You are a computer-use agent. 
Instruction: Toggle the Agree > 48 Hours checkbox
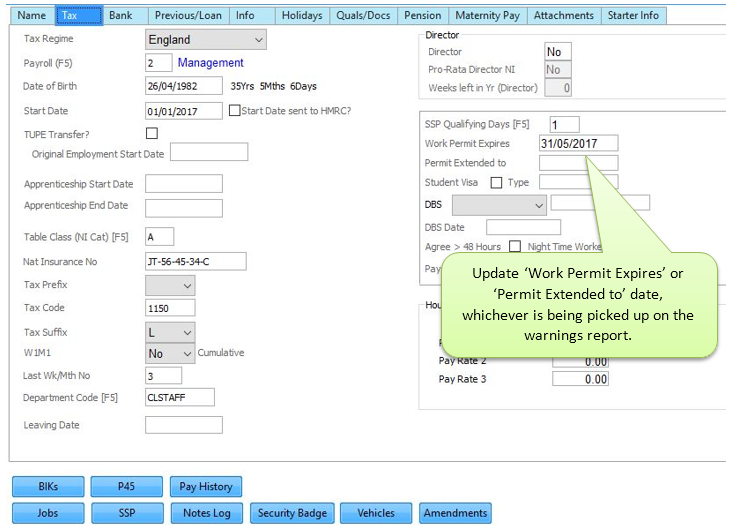(x=515, y=247)
